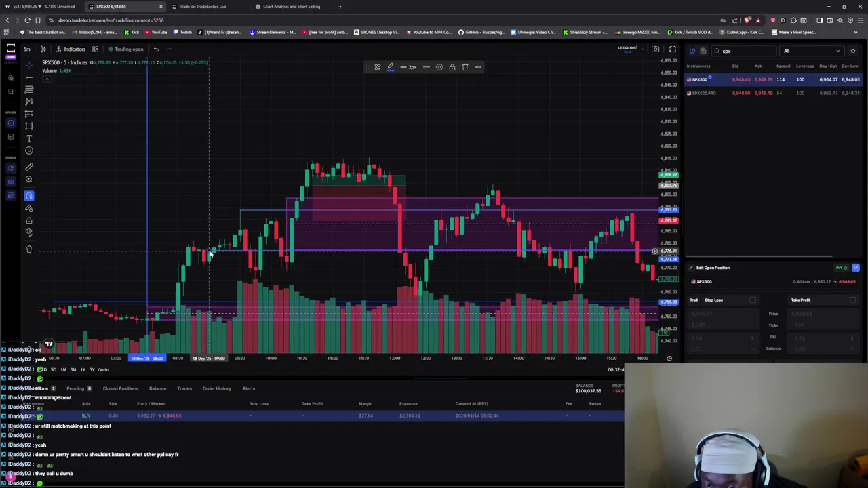The width and height of the screenshot is (868, 488).
Task: Toggle lock all drawings
Action: point(29,220)
